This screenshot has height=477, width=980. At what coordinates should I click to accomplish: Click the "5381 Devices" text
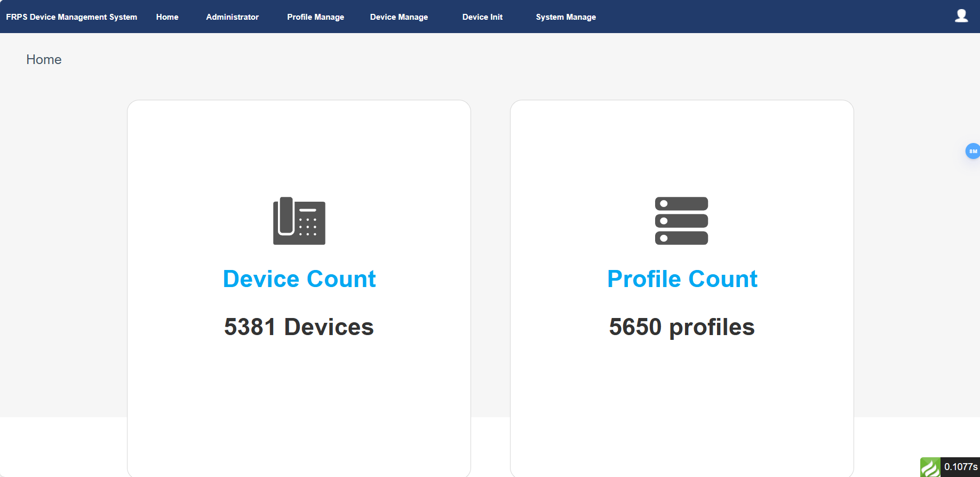click(299, 327)
